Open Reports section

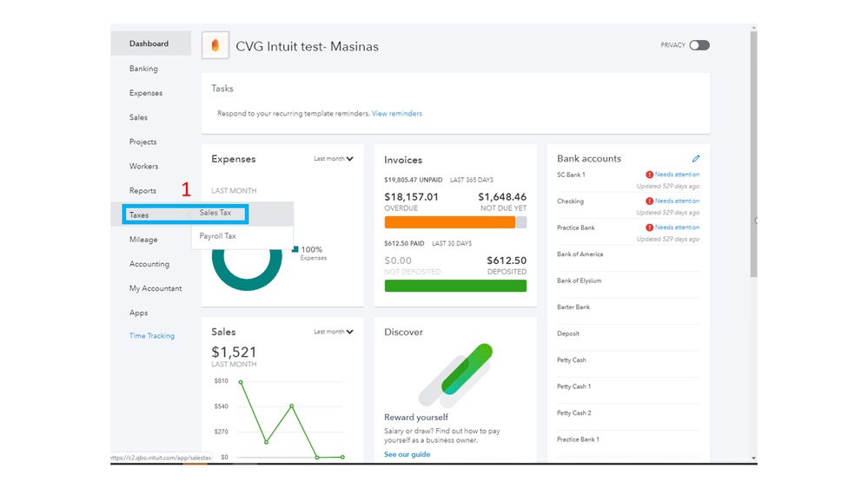pyautogui.click(x=142, y=190)
